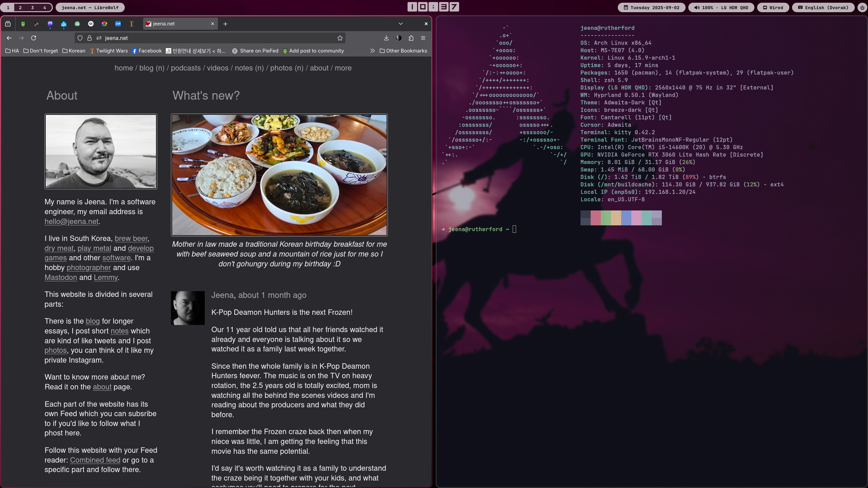Image resolution: width=868 pixels, height=488 pixels.
Task: Click the Mastodon pinned tab icon
Action: click(50, 24)
